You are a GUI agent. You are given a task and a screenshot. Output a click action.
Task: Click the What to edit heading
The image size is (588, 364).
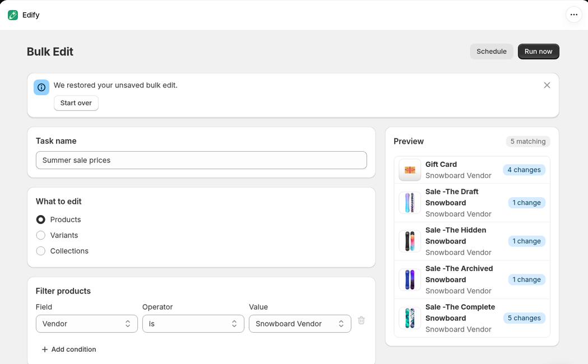click(x=58, y=202)
